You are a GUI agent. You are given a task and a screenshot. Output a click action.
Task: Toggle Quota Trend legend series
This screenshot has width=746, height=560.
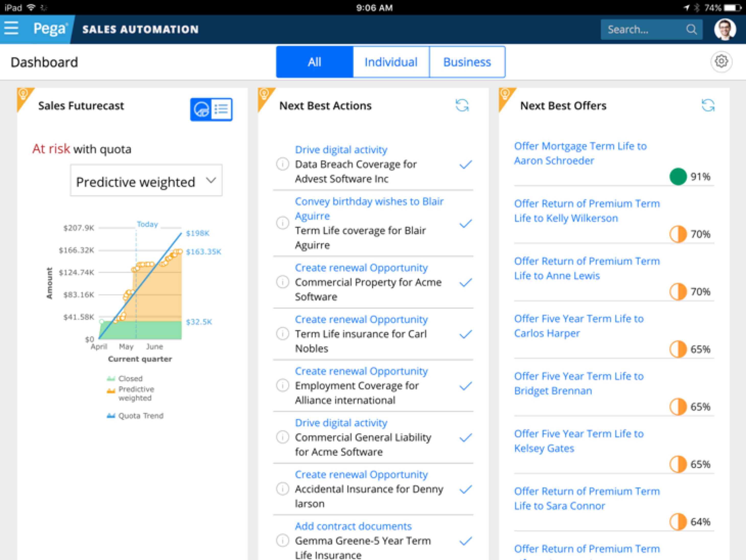coord(135,416)
